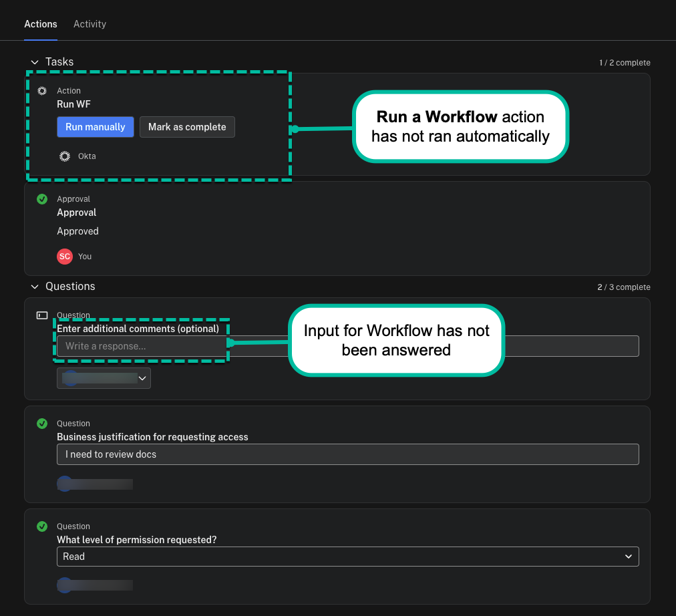Switch to the Activity tab
Image resolution: width=676 pixels, height=616 pixels.
[90, 23]
